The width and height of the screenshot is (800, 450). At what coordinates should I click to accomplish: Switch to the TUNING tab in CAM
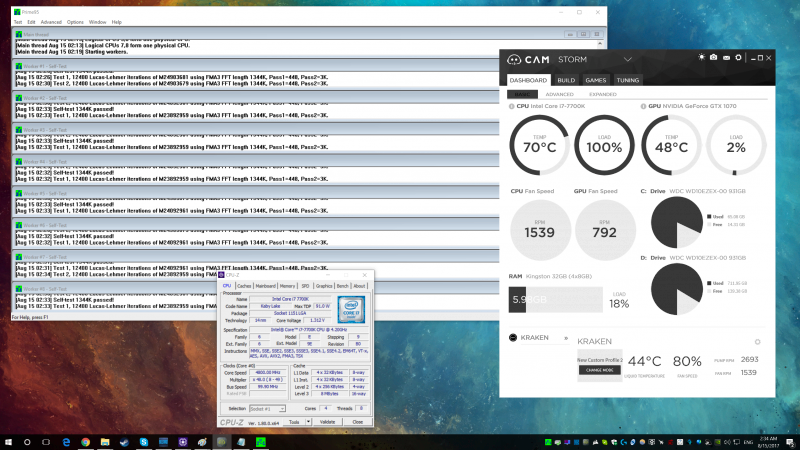628,80
